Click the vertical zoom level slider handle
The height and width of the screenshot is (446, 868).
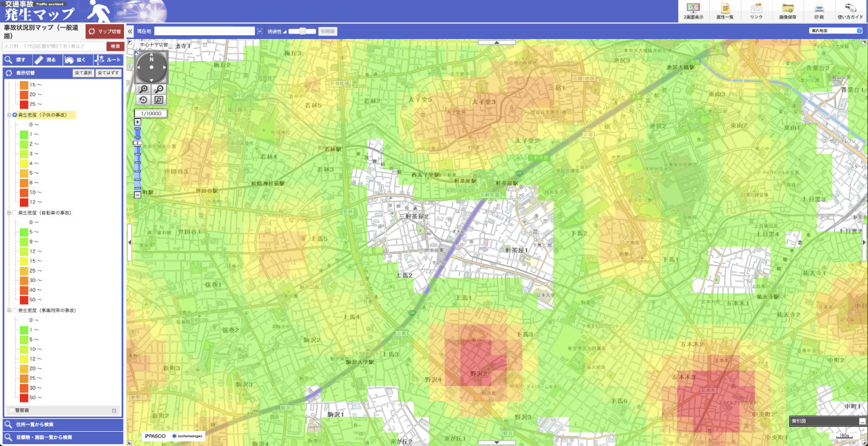click(x=138, y=143)
